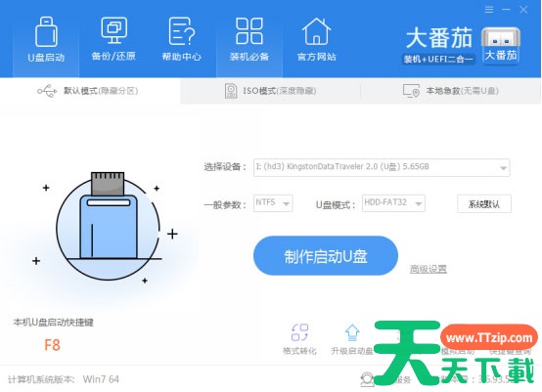Click the F8 hotkey label

pos(52,345)
